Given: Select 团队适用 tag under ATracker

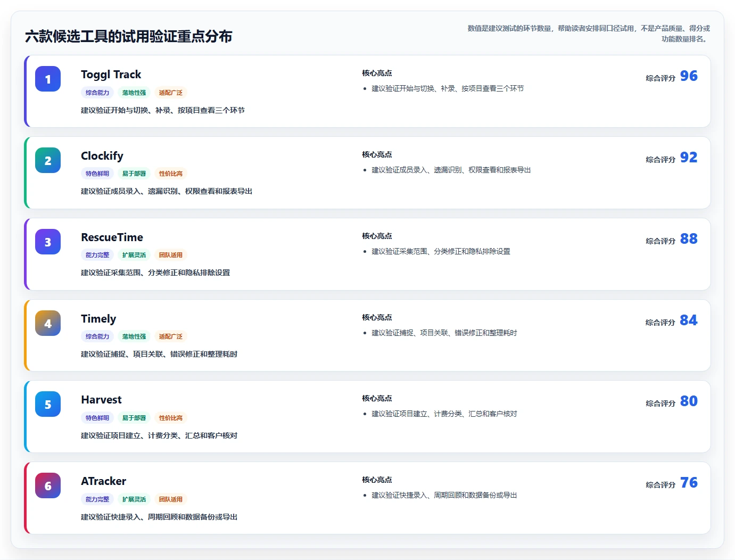Looking at the screenshot, I should [x=171, y=499].
